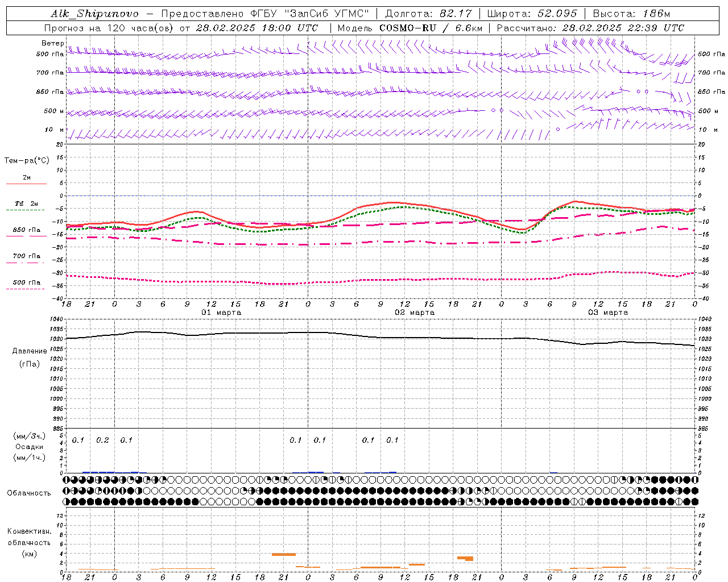Click the '700 гПа' temperature legend entry
Image resolution: width=728 pixels, height=582 pixels.
[26, 256]
